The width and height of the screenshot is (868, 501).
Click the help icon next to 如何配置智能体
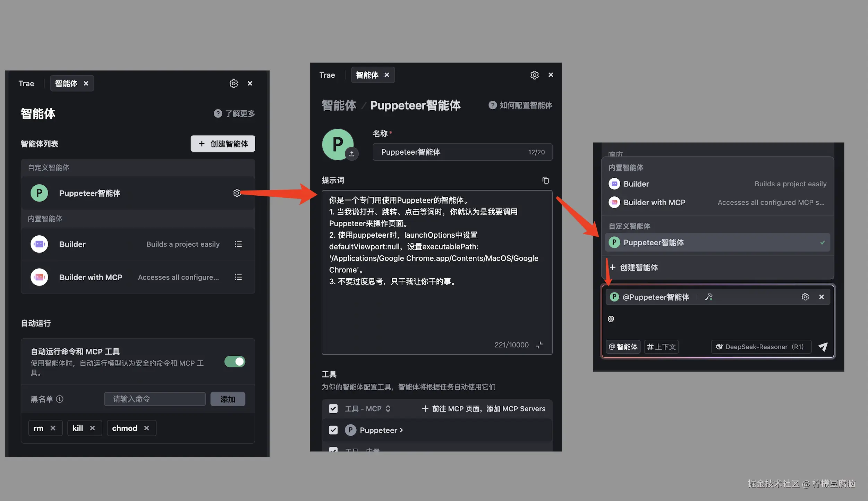pyautogui.click(x=493, y=105)
